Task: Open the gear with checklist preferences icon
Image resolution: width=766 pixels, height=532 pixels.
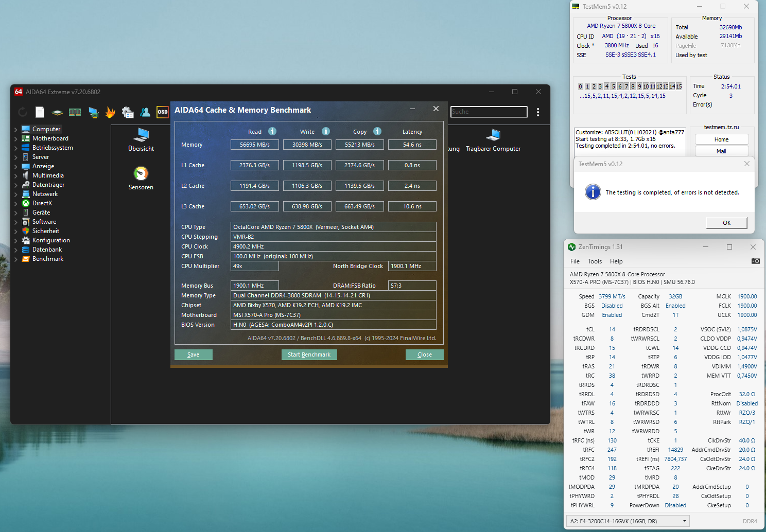Action: (128, 112)
